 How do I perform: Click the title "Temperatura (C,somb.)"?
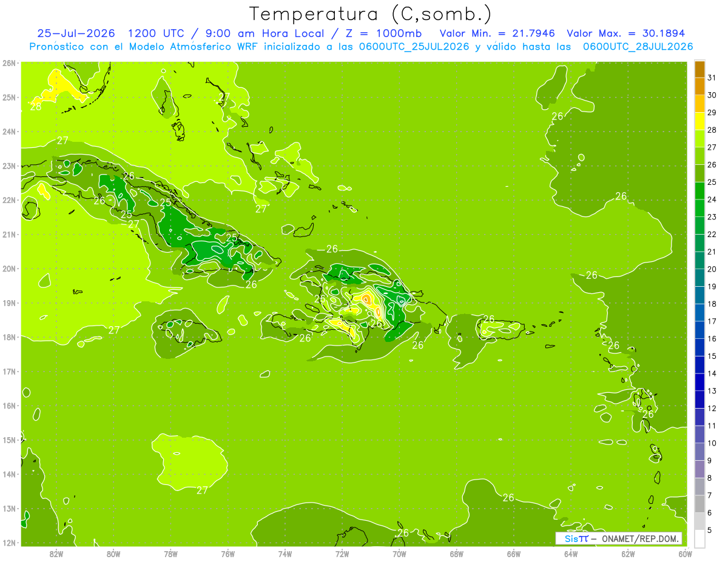coord(370,14)
